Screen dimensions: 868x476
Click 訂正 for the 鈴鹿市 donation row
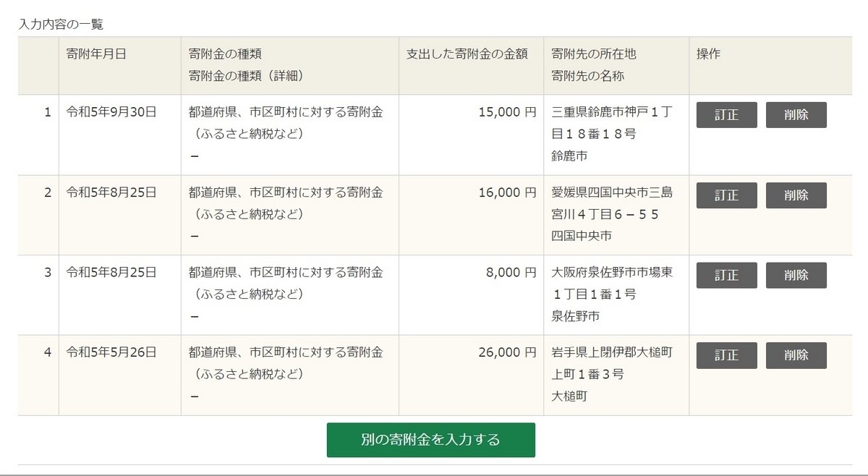click(x=727, y=115)
